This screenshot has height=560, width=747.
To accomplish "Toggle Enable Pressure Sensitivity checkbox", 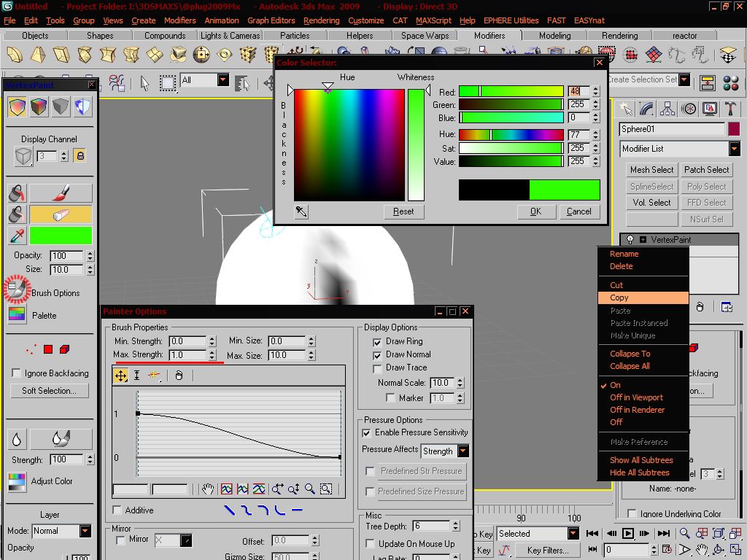I will (366, 433).
